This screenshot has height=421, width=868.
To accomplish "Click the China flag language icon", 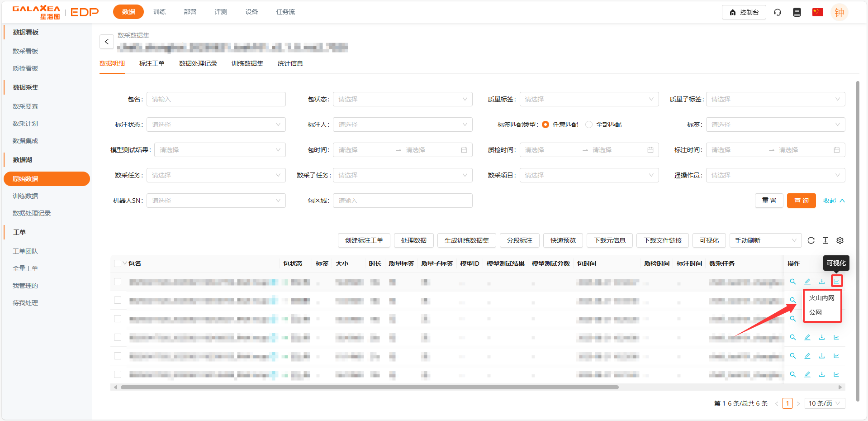I will 817,12.
